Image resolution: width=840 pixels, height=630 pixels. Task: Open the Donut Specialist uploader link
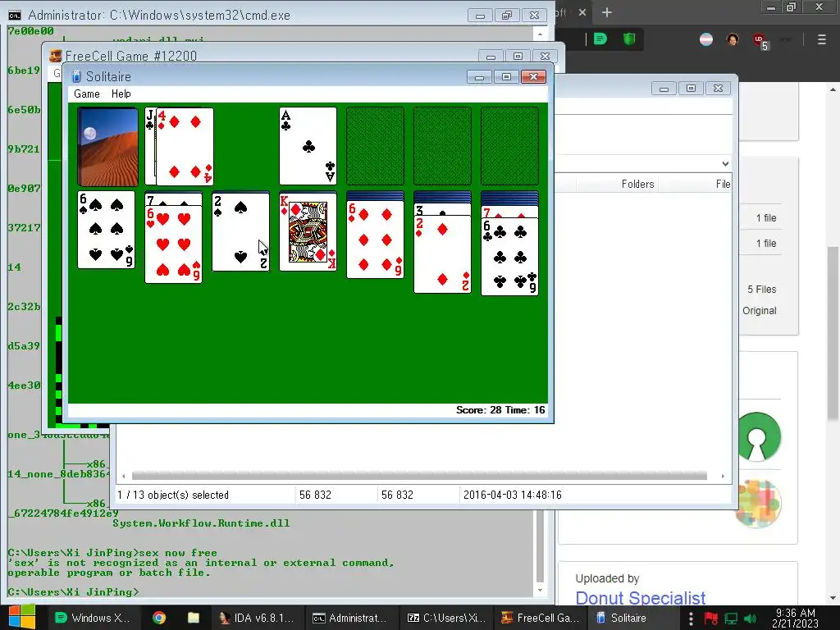pyautogui.click(x=640, y=597)
